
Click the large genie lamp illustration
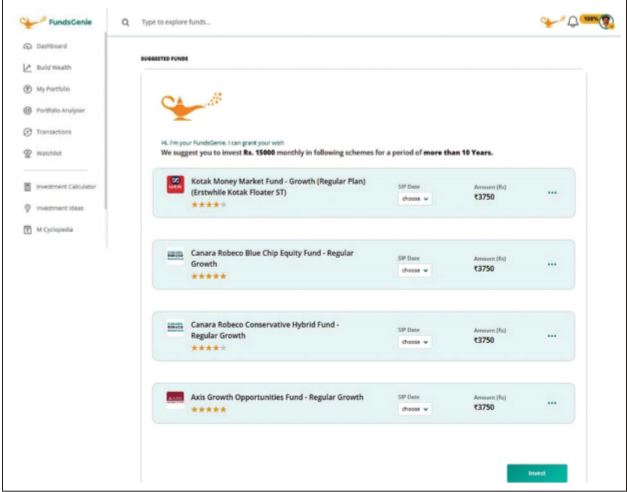click(191, 106)
